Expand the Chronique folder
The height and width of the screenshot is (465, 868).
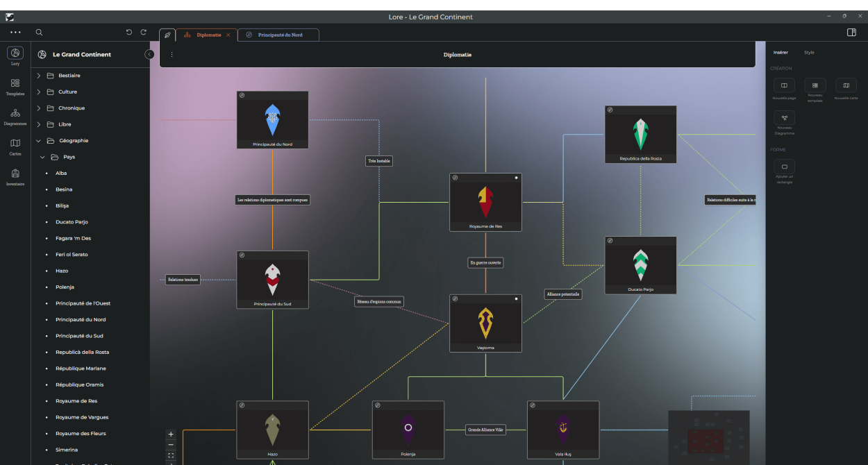coord(39,108)
